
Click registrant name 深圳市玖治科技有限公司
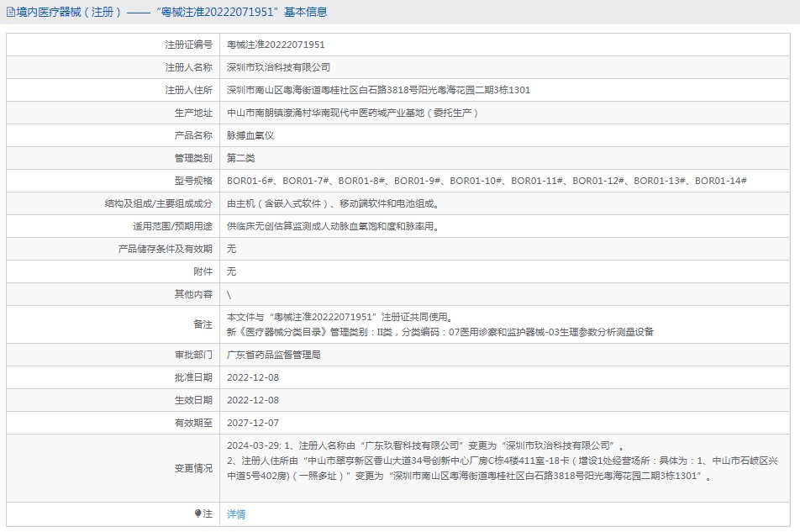click(x=279, y=67)
